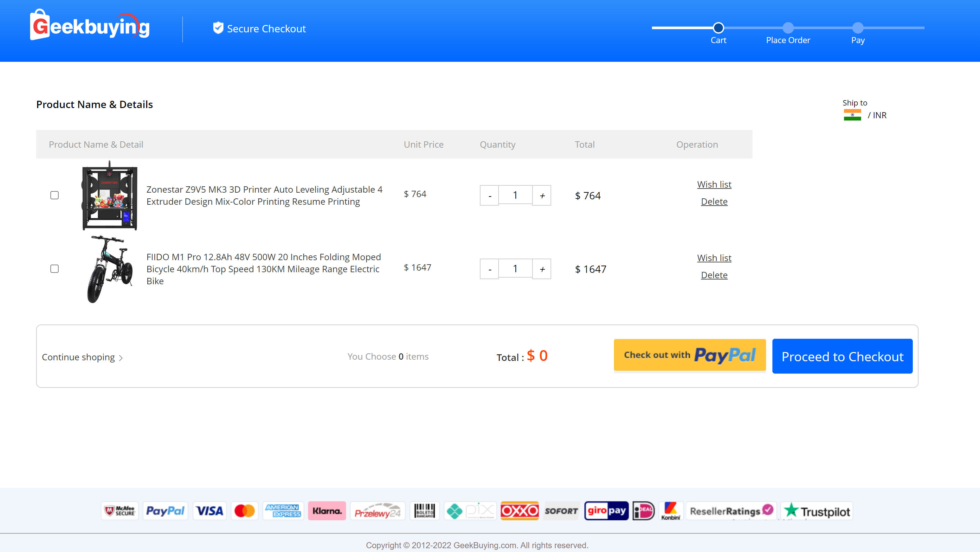Click the giropay payment icon
Viewport: 980px width, 552px height.
coord(606,510)
